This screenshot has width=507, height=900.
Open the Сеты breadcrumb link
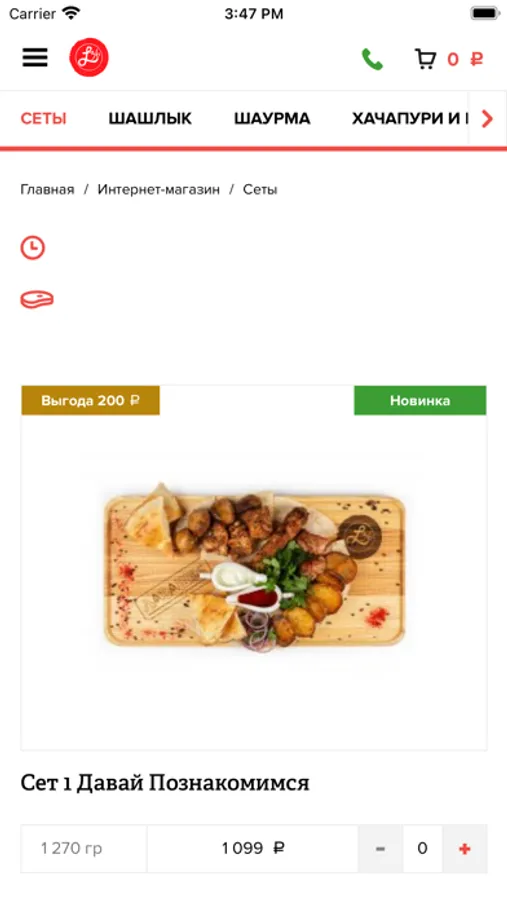click(x=260, y=189)
